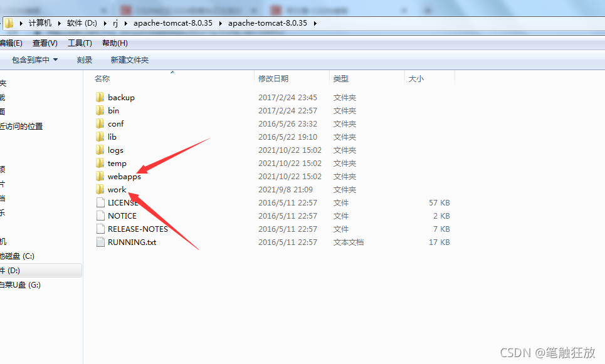Select the NOTICE file icon
The height and width of the screenshot is (364, 605).
[100, 216]
